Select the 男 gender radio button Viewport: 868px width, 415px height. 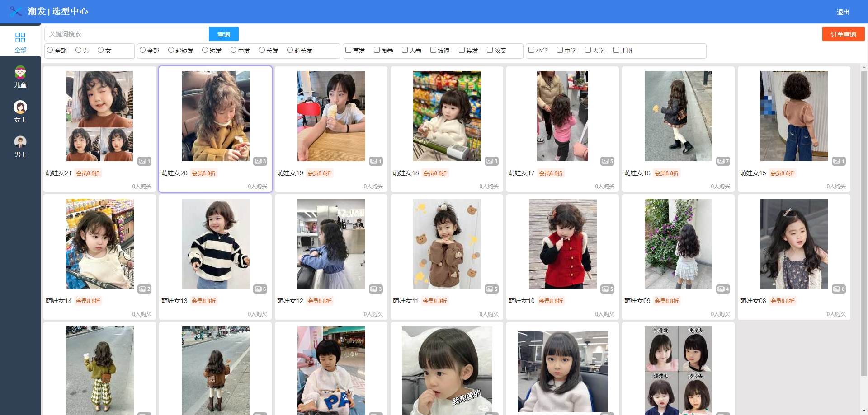pos(79,50)
